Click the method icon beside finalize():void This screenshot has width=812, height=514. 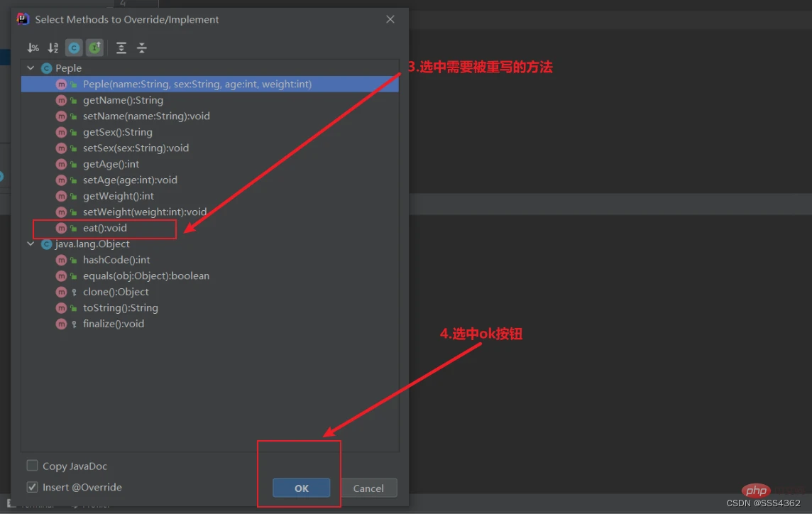61,324
